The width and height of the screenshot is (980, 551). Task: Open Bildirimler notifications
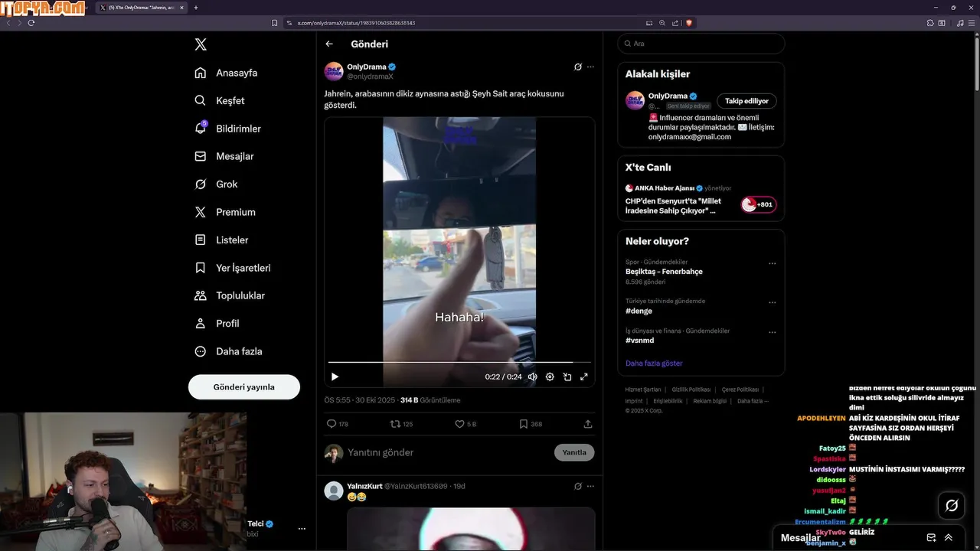click(227, 129)
